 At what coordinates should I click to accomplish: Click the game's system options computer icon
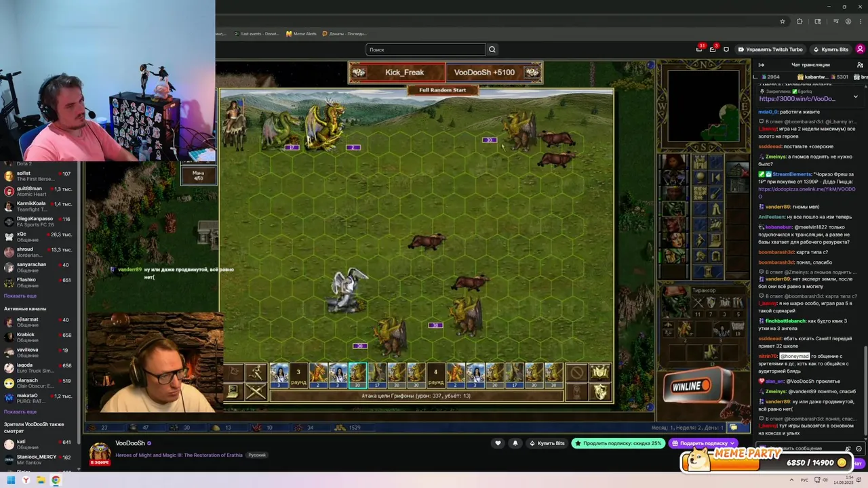pos(233,391)
